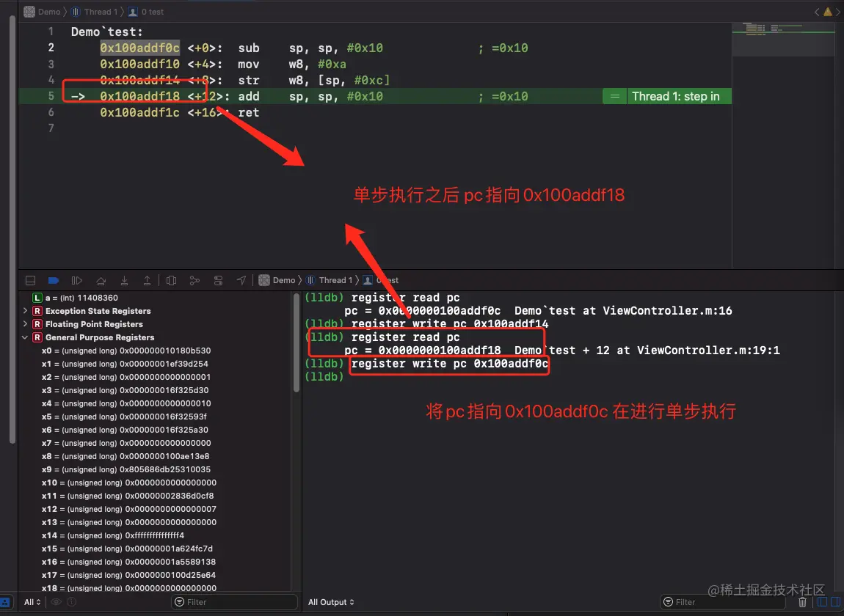Open the All Output dropdown
This screenshot has height=616, width=844.
[x=330, y=601]
